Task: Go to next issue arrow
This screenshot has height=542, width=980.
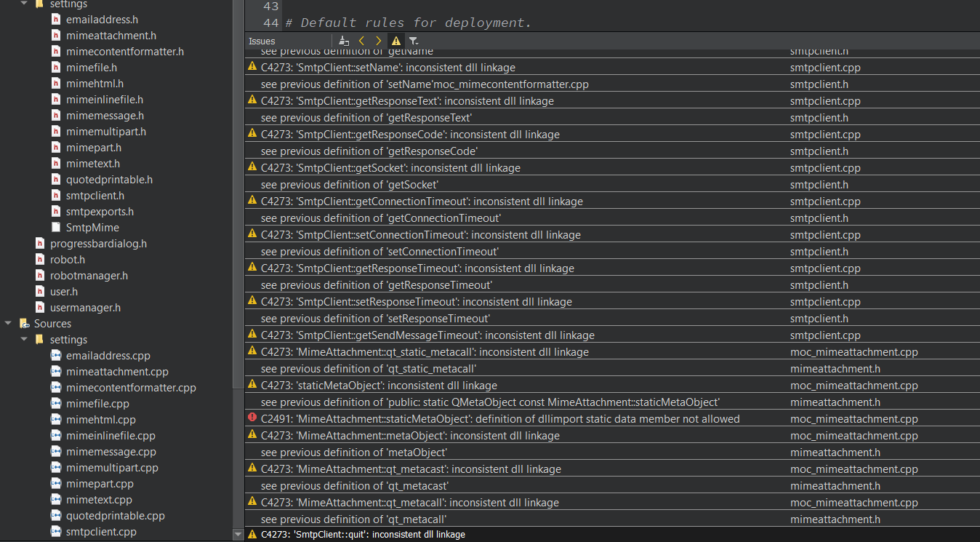Action: click(x=378, y=41)
